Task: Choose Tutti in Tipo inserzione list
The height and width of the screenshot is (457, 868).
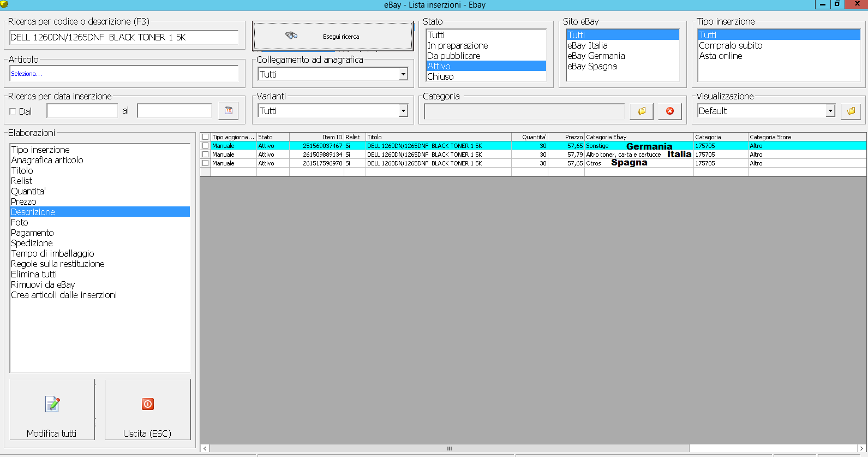Action: click(x=779, y=35)
